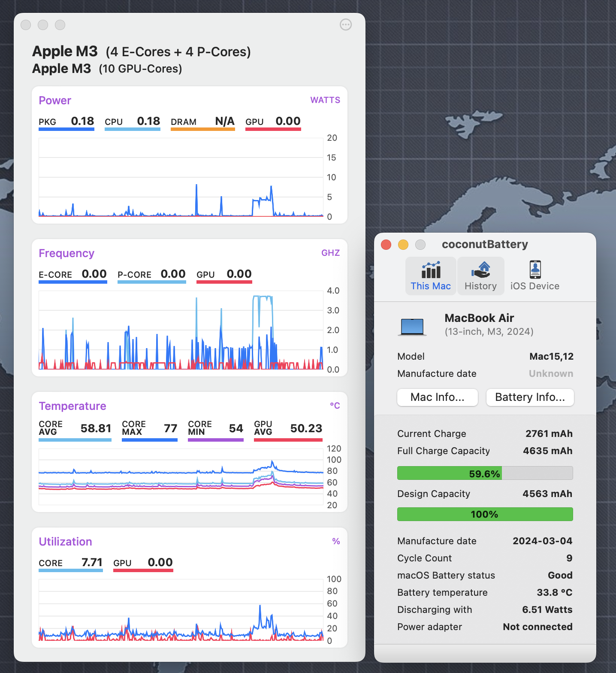Click the 4635 mAh full charge value
This screenshot has width=616, height=673.
(x=548, y=451)
